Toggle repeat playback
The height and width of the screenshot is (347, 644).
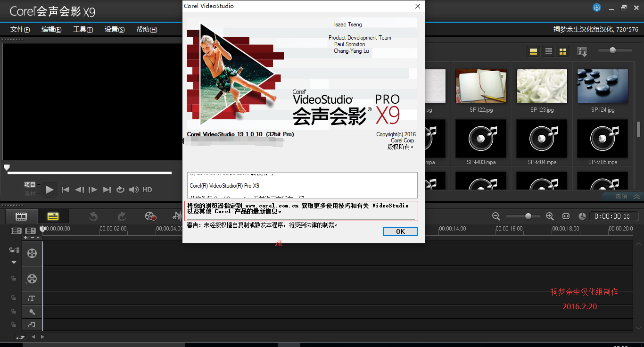(120, 190)
